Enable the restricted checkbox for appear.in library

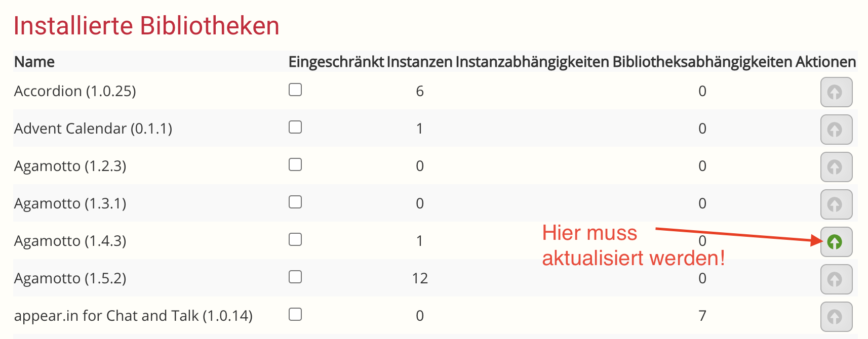click(x=295, y=314)
